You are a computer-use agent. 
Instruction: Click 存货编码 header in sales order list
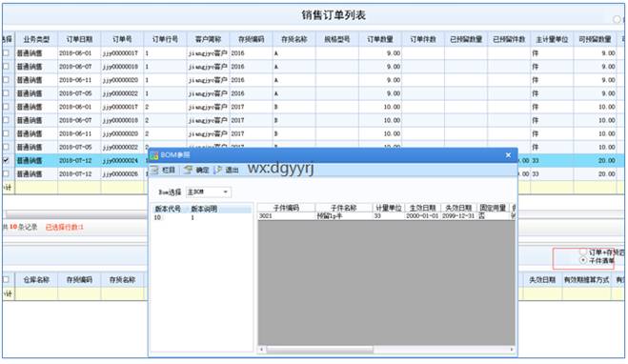pos(252,39)
